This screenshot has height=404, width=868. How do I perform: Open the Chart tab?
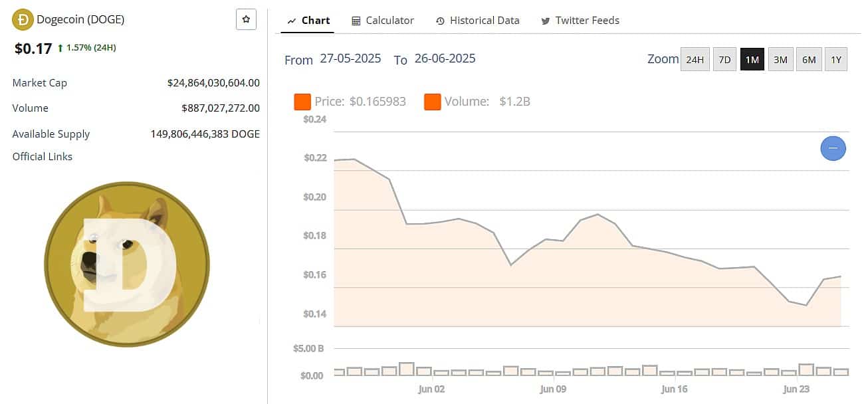click(308, 21)
